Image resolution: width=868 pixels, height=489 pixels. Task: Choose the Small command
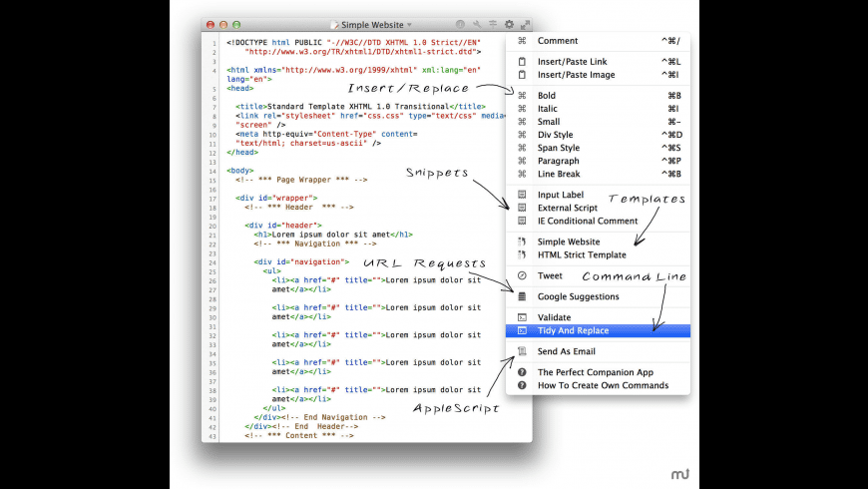[x=598, y=122]
